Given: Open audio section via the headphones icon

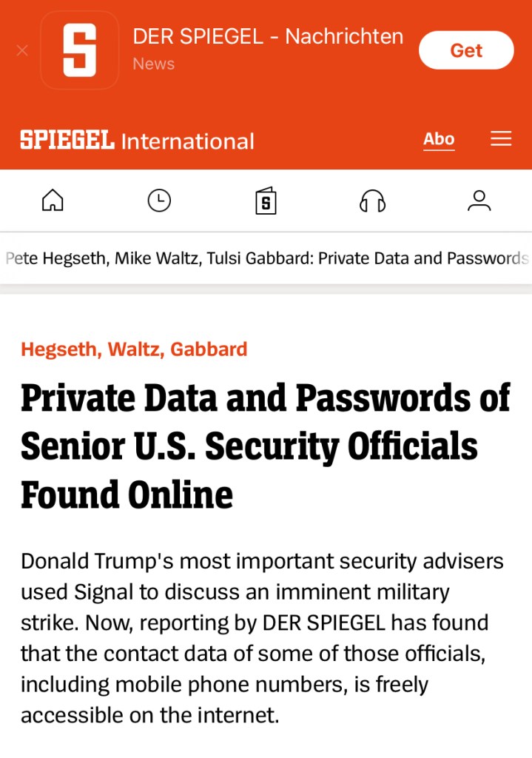Looking at the screenshot, I should point(372,201).
